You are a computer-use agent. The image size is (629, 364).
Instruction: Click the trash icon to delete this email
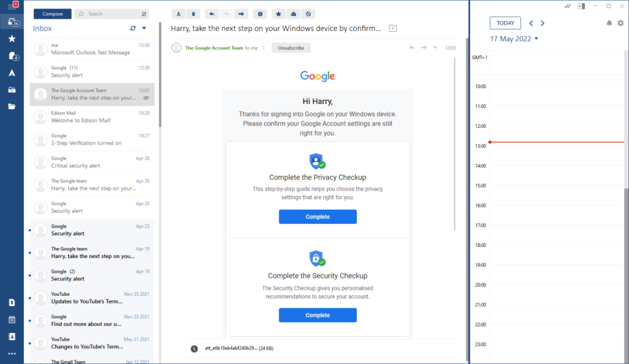tap(194, 14)
